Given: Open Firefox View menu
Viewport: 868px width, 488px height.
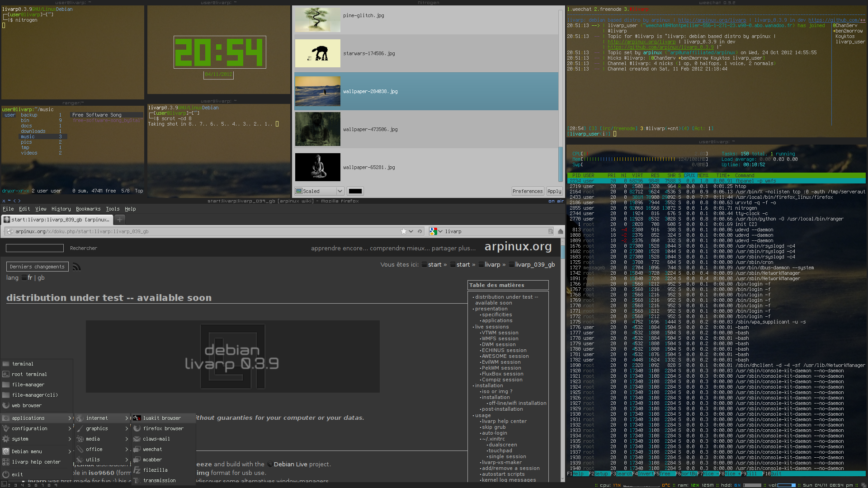Looking at the screenshot, I should click(41, 209).
